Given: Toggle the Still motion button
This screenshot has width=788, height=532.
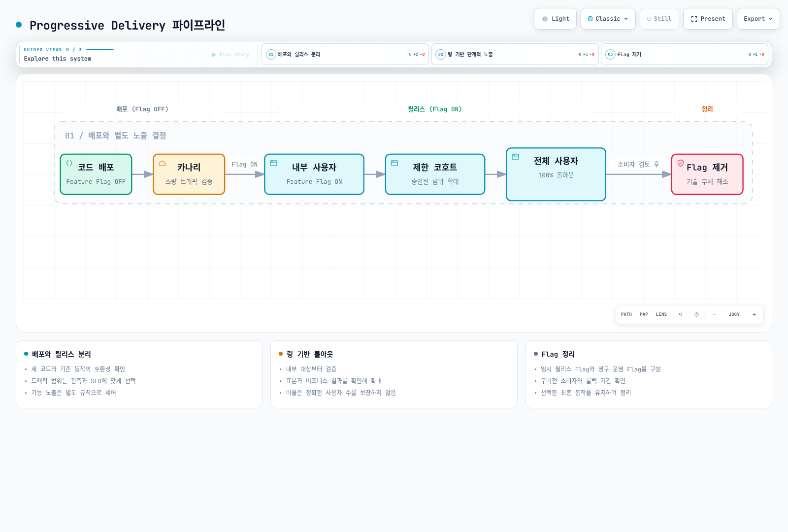Looking at the screenshot, I should point(659,19).
